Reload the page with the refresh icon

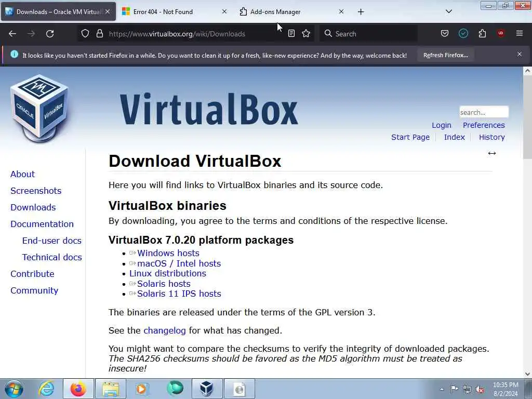click(50, 34)
